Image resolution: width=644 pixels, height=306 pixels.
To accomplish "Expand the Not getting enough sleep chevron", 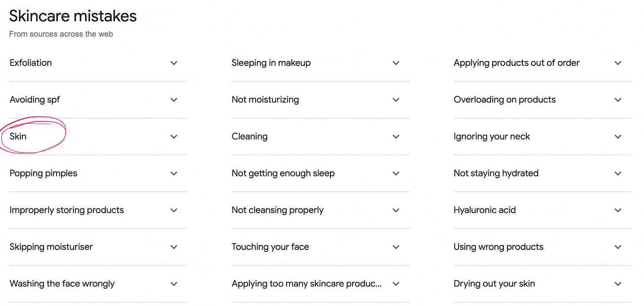I will tap(396, 173).
